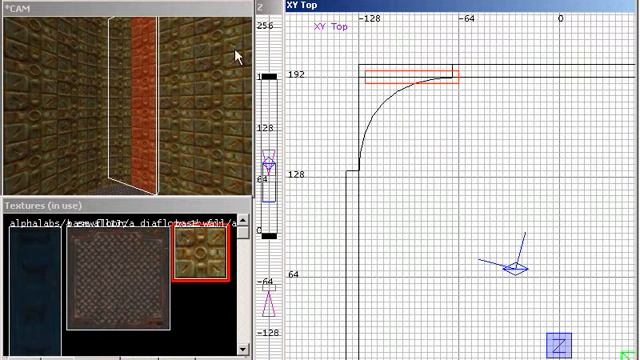
Task: Click the -64 label on the top ruler
Action: coord(466,18)
